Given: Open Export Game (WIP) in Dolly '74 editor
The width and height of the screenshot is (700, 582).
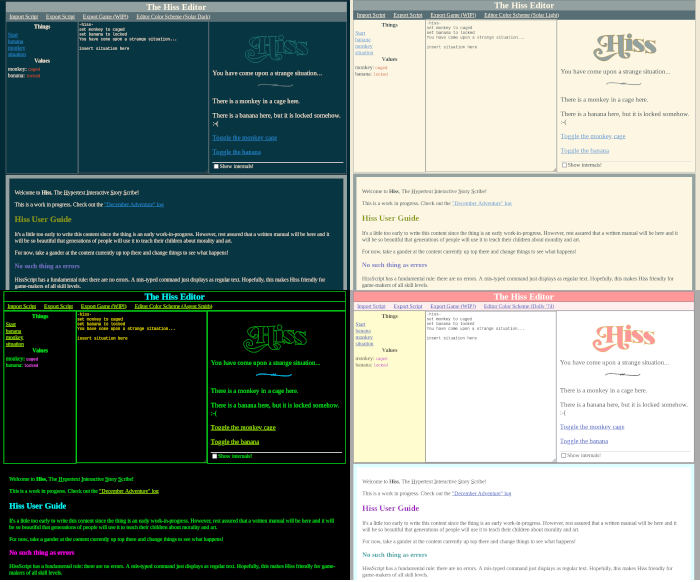Looking at the screenshot, I should pos(453,306).
